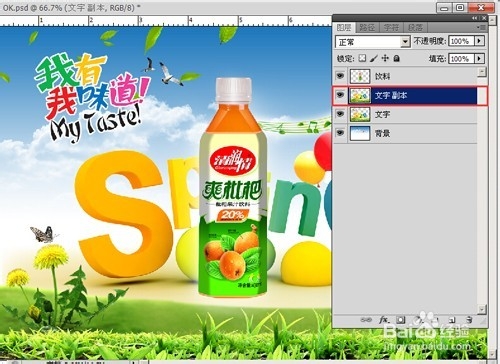Click layers list scroll down arrow
Image resolution: width=500 pixels, height=364 pixels.
(x=482, y=309)
